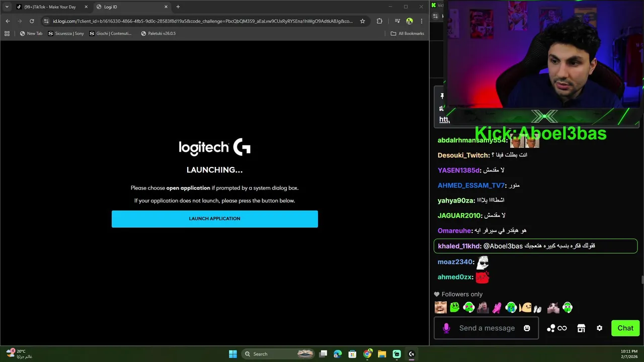Open the Giochi | Contenuti bookmark
Image resolution: width=644 pixels, height=362 pixels.
click(110, 34)
